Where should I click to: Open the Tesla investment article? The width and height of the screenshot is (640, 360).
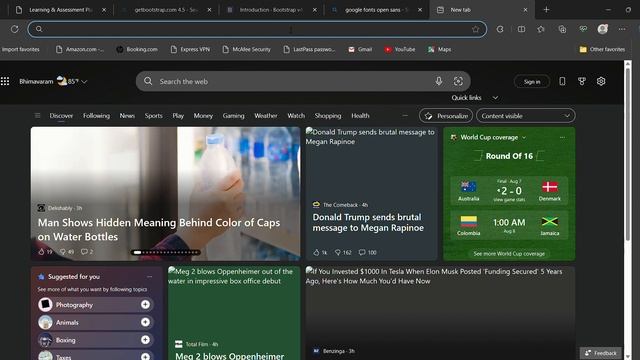pos(440,313)
